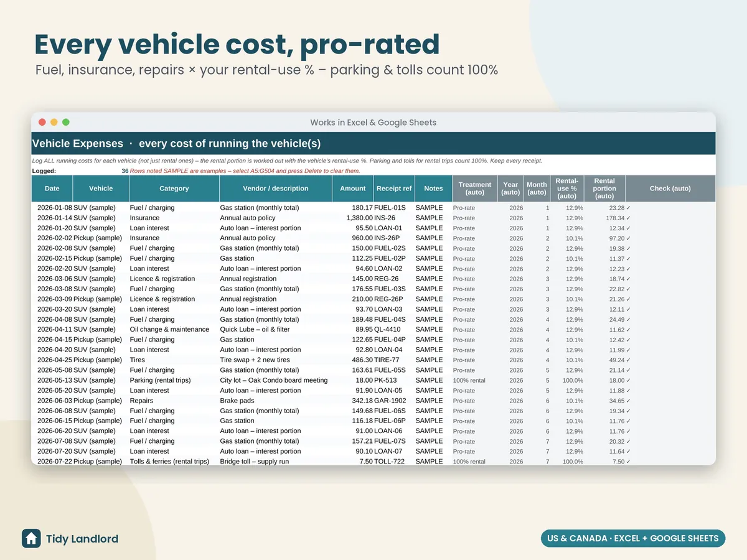
Task: Click the Annual registration cell for REG-26
Action: pyautogui.click(x=248, y=279)
